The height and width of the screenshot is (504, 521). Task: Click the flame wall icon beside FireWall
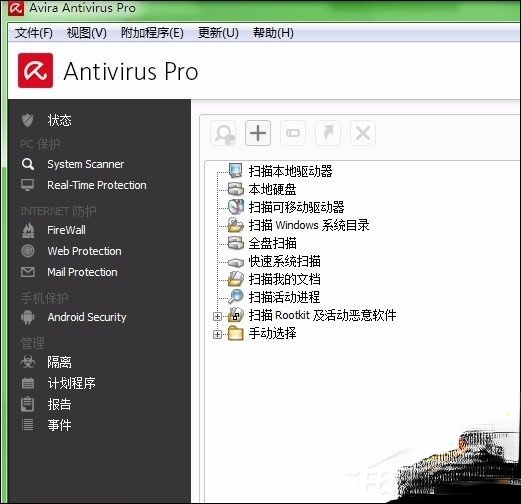[28, 230]
